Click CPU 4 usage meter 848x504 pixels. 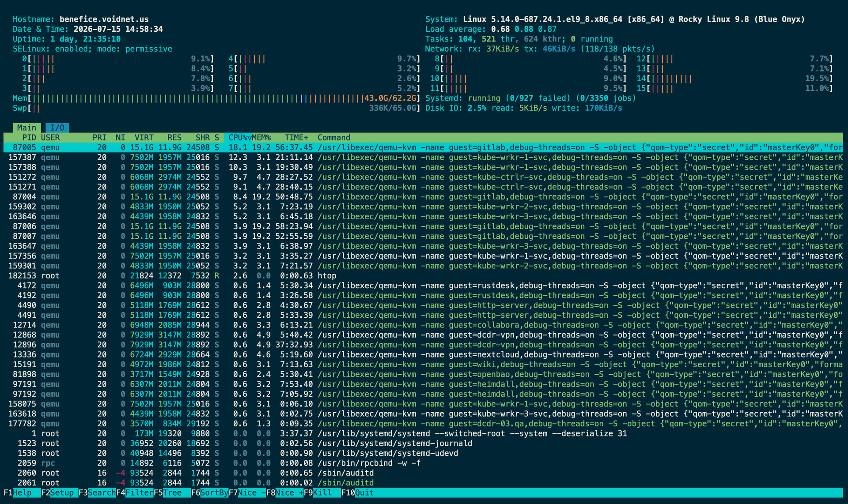(x=324, y=59)
